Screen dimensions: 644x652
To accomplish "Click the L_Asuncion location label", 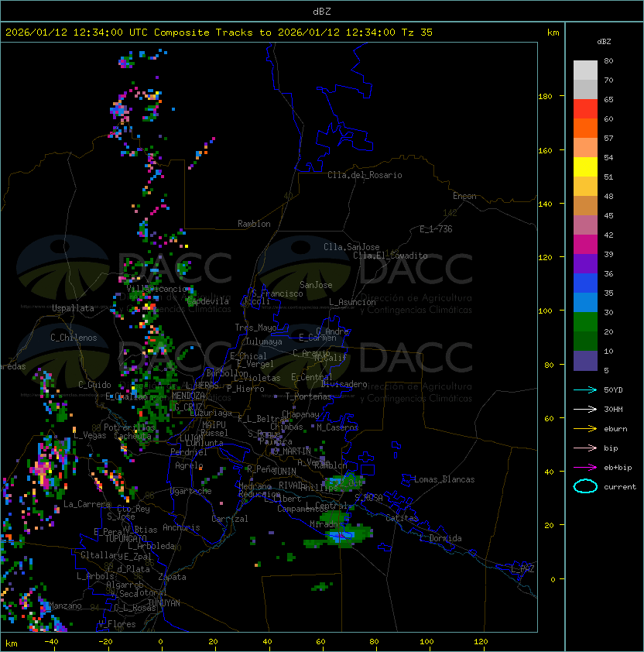I will click(352, 302).
